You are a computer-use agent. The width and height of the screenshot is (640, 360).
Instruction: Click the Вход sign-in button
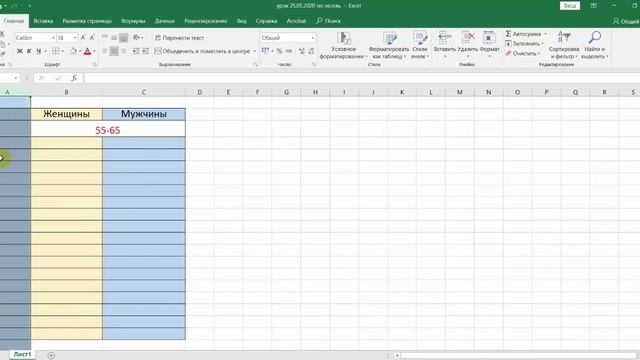click(x=570, y=6)
